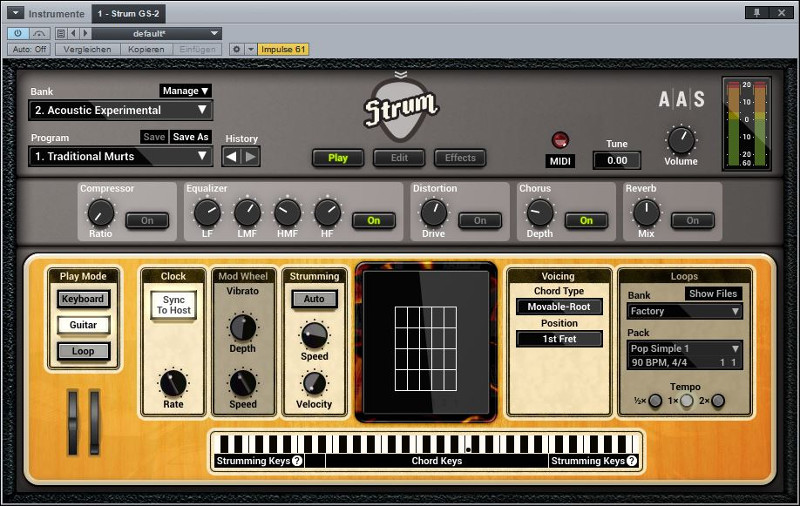Click the Save As button
Screen dimensions: 800x506
(x=190, y=137)
